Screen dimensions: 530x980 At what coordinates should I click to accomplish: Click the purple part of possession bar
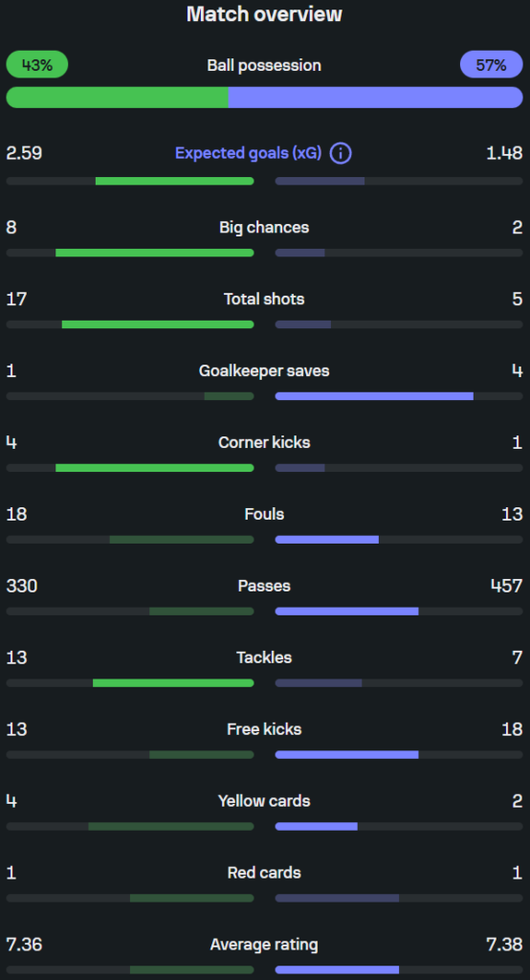(x=376, y=98)
